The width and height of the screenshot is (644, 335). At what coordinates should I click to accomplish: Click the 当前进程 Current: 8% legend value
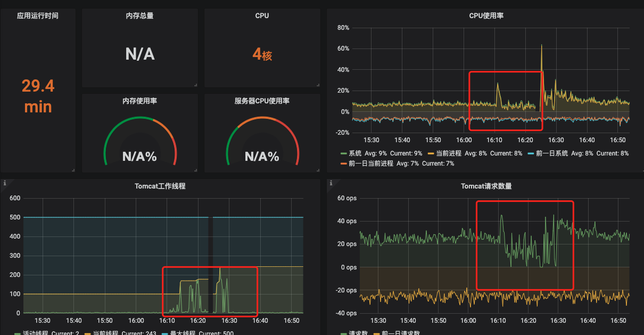(x=506, y=153)
